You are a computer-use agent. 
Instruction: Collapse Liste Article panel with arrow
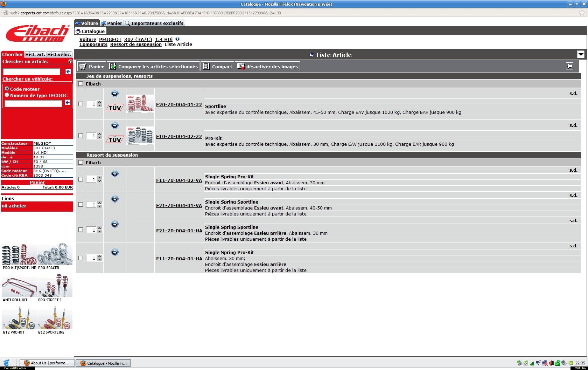(581, 54)
